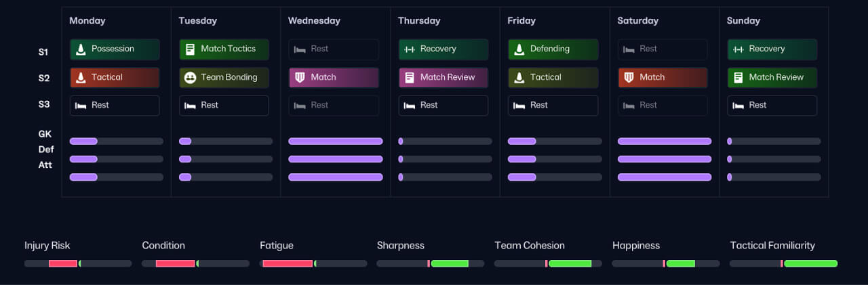Viewport: 868px width, 285px height.
Task: Click the bed icon on Monday Rest session
Action: [81, 105]
